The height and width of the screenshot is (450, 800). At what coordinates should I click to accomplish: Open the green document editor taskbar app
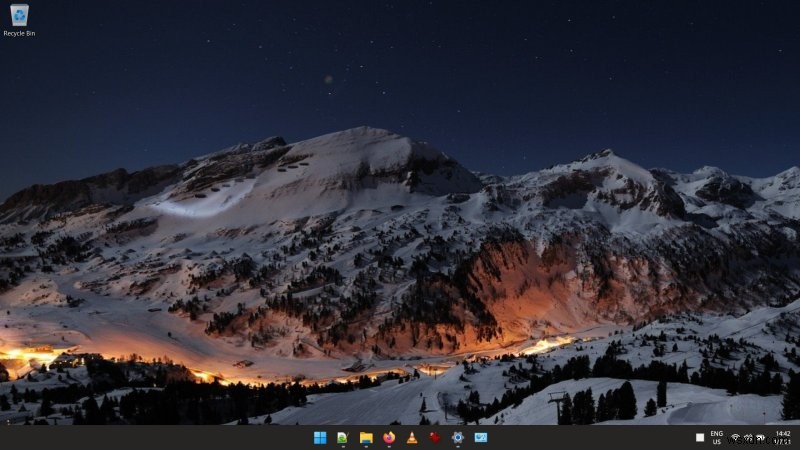click(x=342, y=438)
